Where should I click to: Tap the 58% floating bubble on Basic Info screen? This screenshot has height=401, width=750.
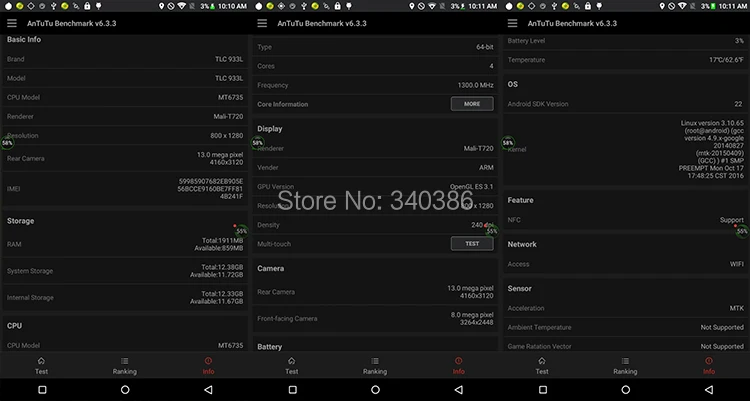[7, 143]
